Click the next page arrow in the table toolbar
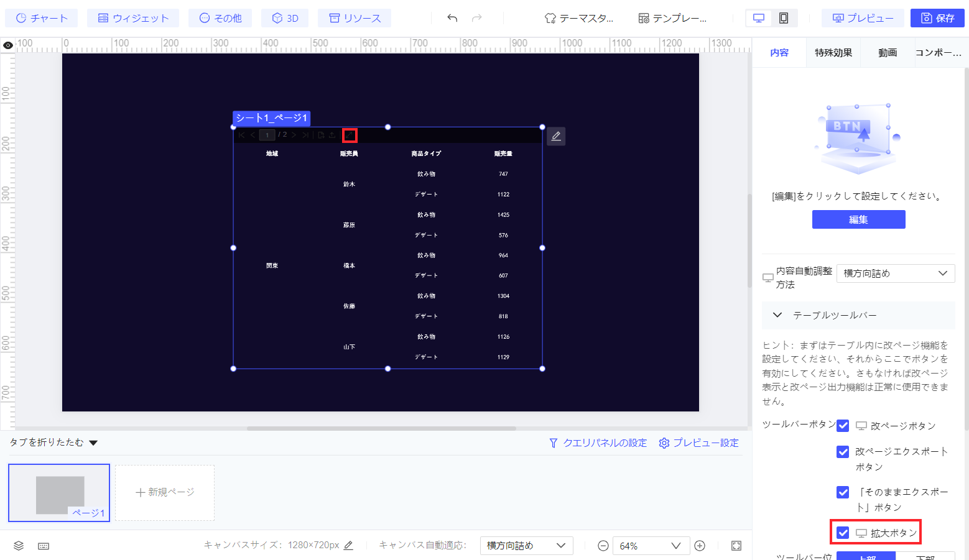The image size is (969, 560). point(294,135)
